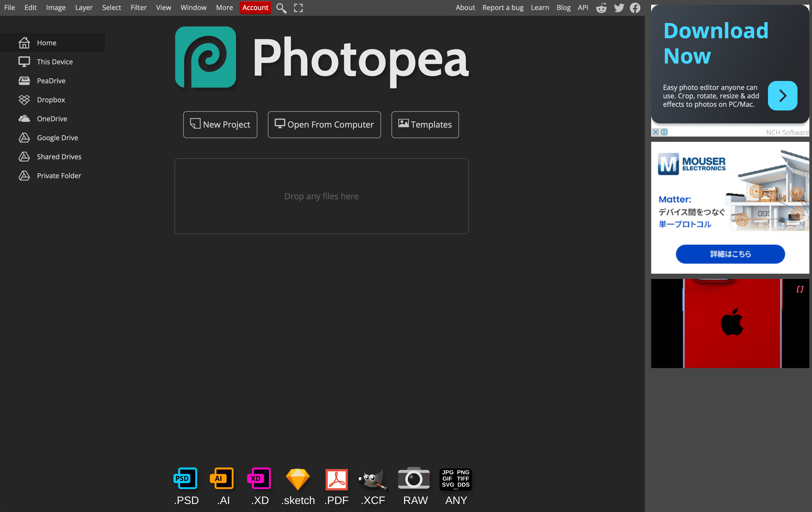Image resolution: width=812 pixels, height=512 pixels.
Task: Open the Select menu
Action: (x=112, y=7)
